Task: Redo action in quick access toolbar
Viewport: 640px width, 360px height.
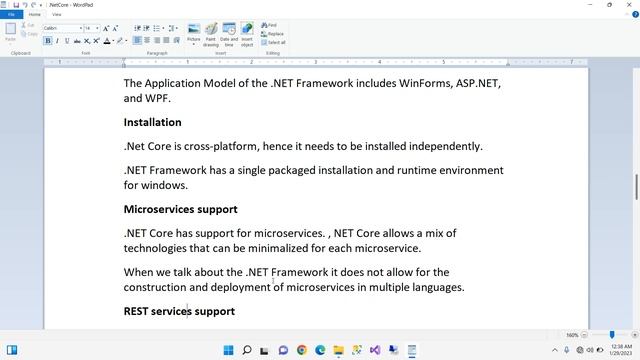Action: (33, 5)
